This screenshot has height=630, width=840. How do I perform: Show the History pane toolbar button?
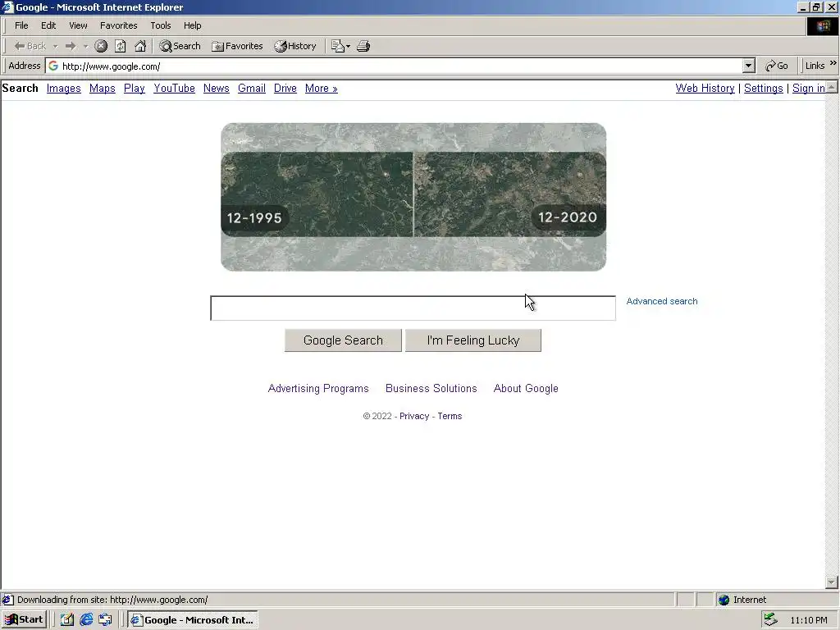[295, 46]
